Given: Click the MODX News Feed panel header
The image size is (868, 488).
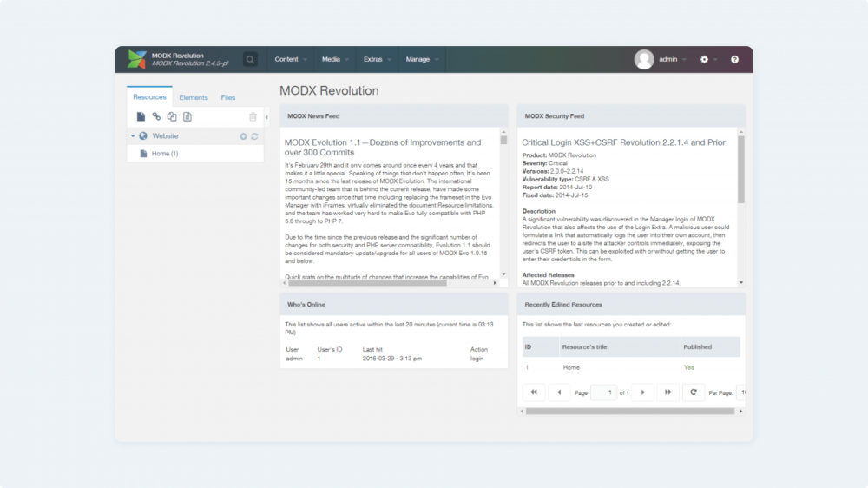Looking at the screenshot, I should point(393,116).
